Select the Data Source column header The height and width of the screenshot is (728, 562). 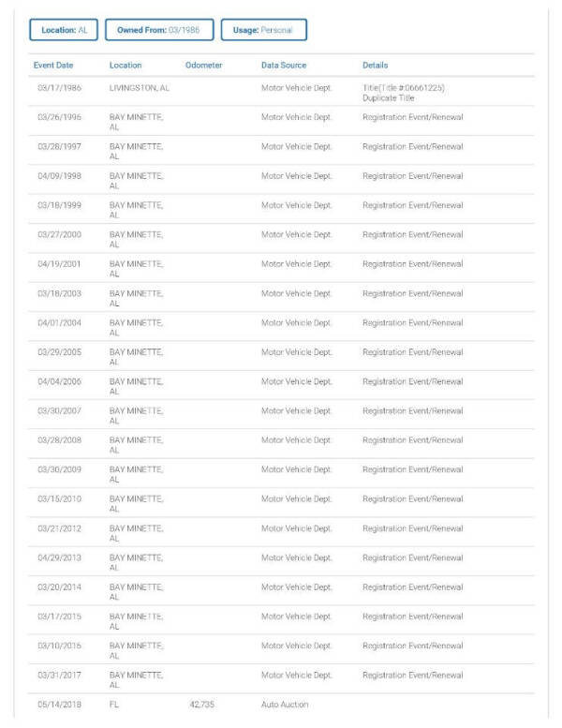tap(284, 66)
